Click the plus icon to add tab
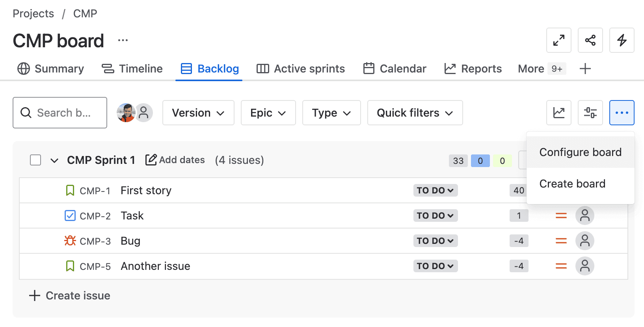This screenshot has width=644, height=327. [x=585, y=69]
